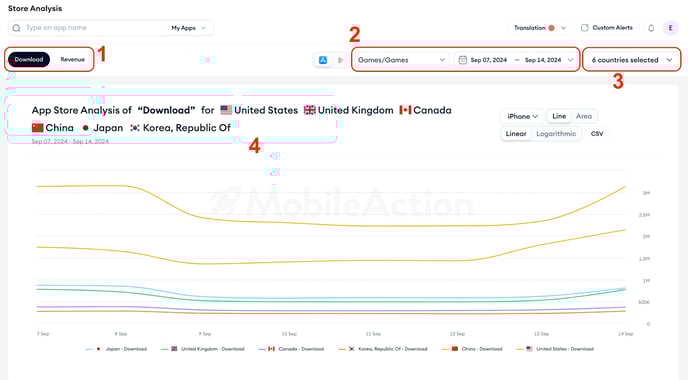Screen dimensions: 688x380
Task: Expand the My Apps dropdown
Action: (x=188, y=28)
